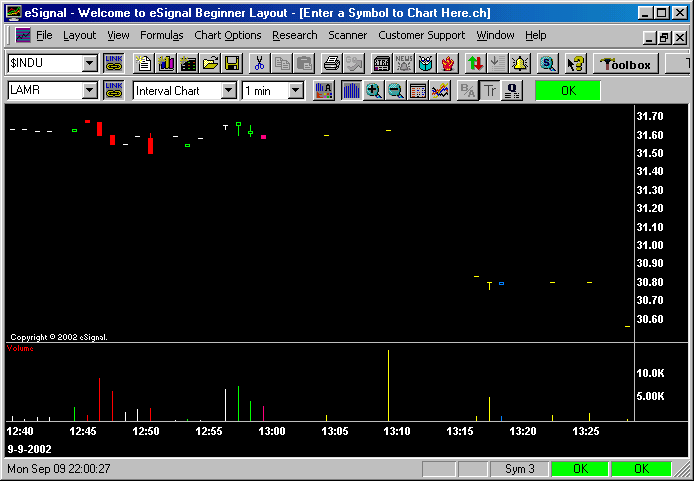Open a new chart window icon

pos(166,64)
